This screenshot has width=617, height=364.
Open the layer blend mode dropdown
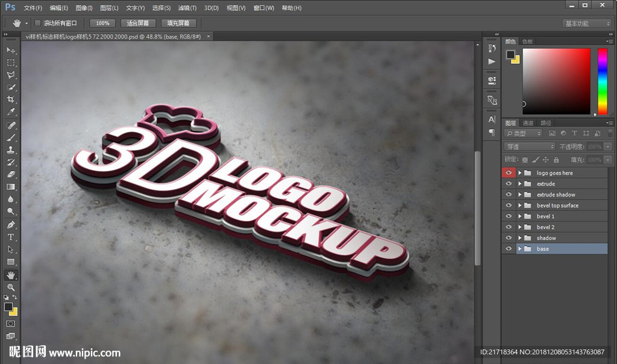click(530, 146)
